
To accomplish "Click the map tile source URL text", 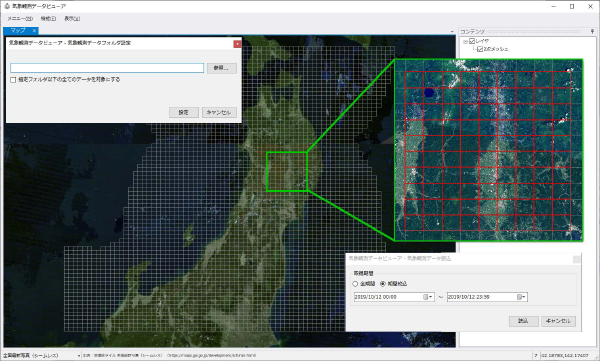I will [211, 356].
